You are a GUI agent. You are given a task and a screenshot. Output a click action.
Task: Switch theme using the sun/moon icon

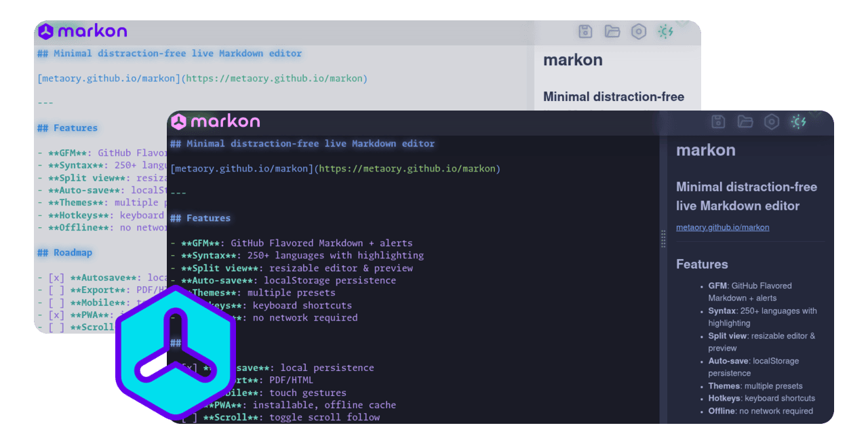pos(799,121)
